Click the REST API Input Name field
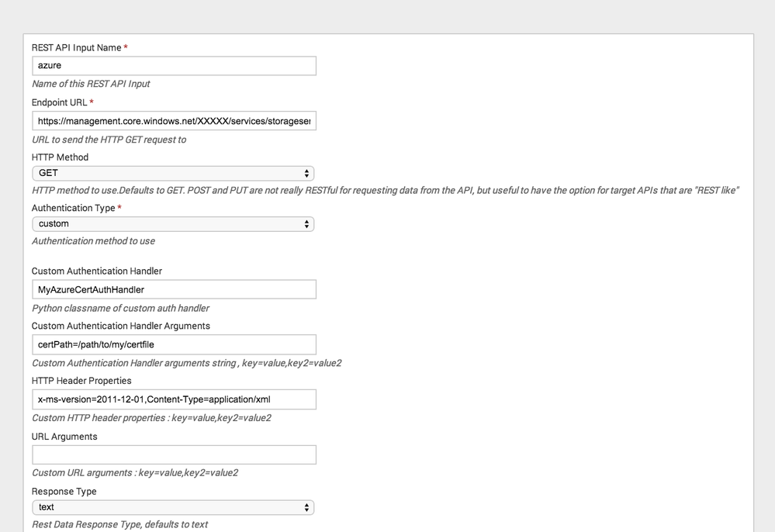 pyautogui.click(x=174, y=66)
